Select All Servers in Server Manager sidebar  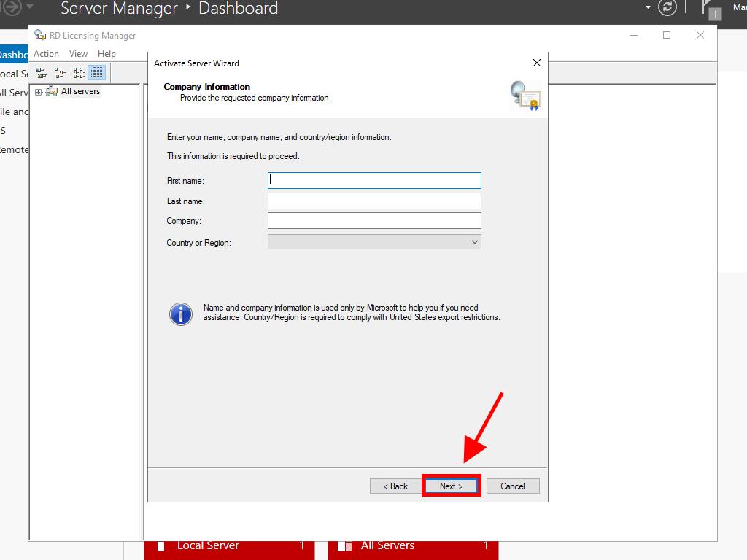pyautogui.click(x=15, y=93)
